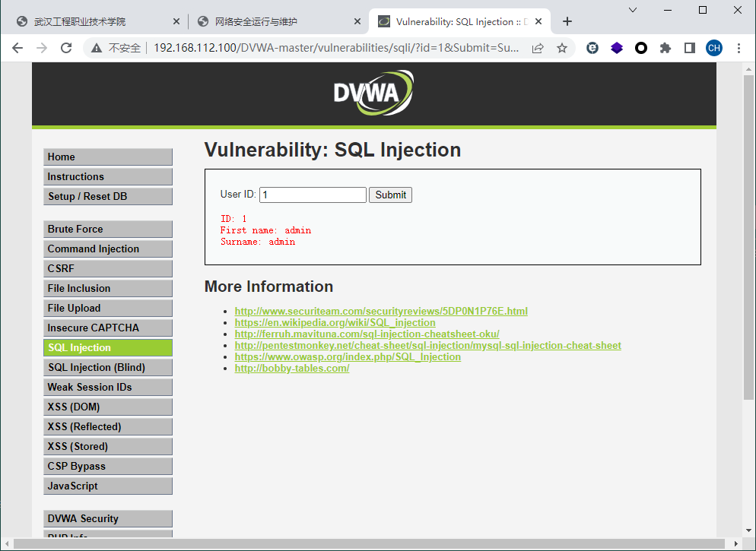Reload the current page

tap(66, 48)
